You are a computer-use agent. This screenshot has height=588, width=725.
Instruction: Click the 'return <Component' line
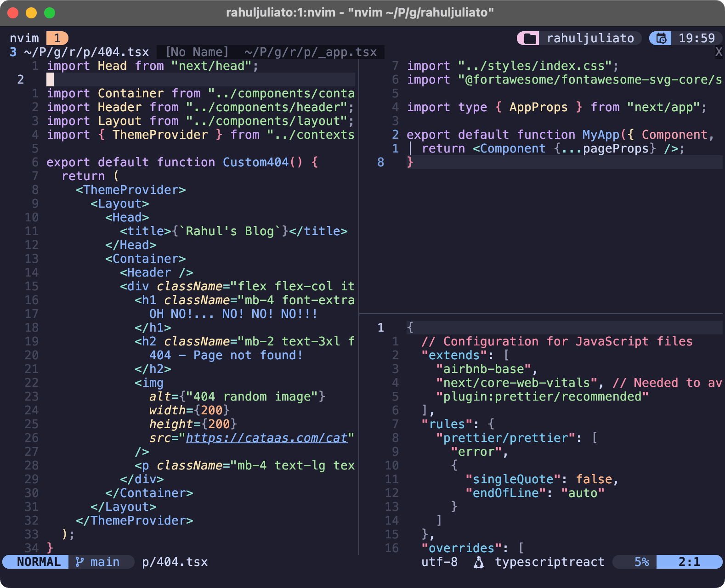553,148
